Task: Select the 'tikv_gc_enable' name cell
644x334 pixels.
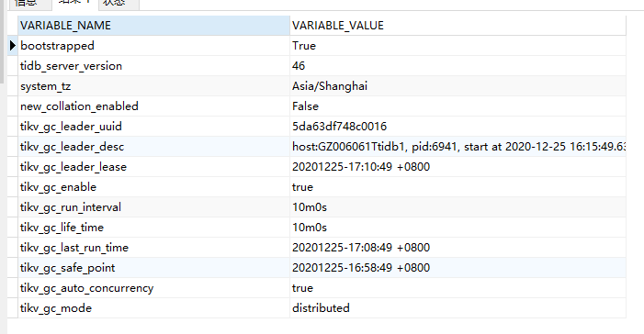Action: (154, 187)
